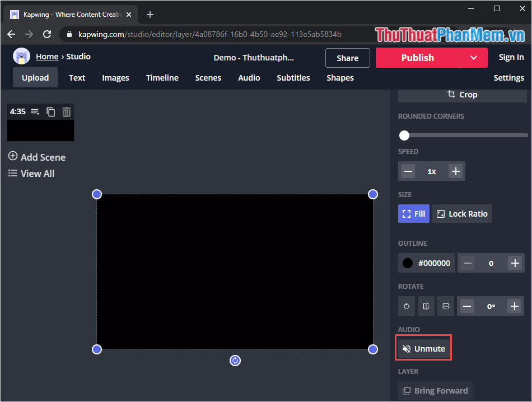The height and width of the screenshot is (402, 532).
Task: Delete the scene with the trash icon
Action: click(x=66, y=111)
